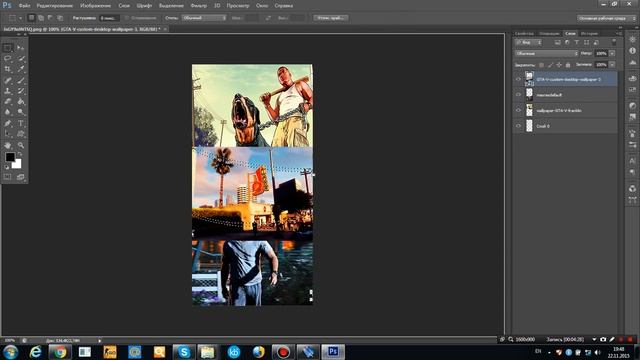Hide the wallpaper-GTA-V-franklin layer
This screenshot has width=640, height=360.
click(x=518, y=110)
